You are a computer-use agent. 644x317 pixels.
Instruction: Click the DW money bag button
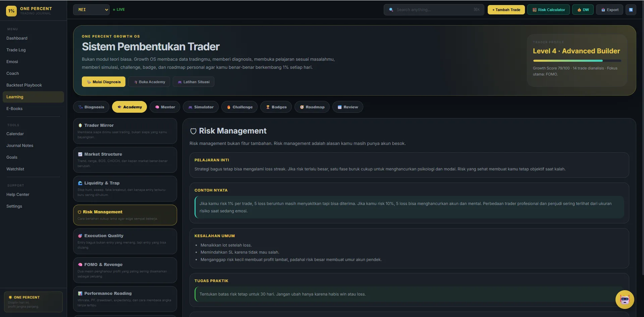click(x=583, y=10)
